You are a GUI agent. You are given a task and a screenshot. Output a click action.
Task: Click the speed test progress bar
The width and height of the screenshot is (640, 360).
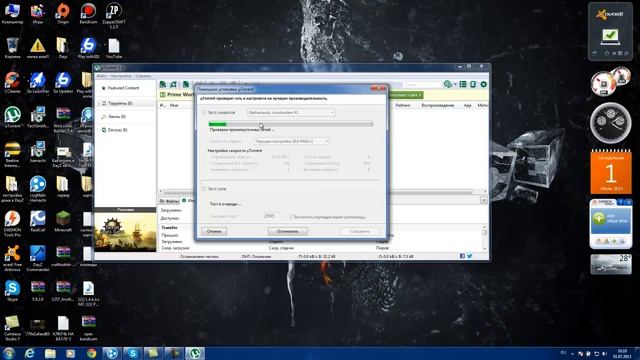[x=291, y=124]
